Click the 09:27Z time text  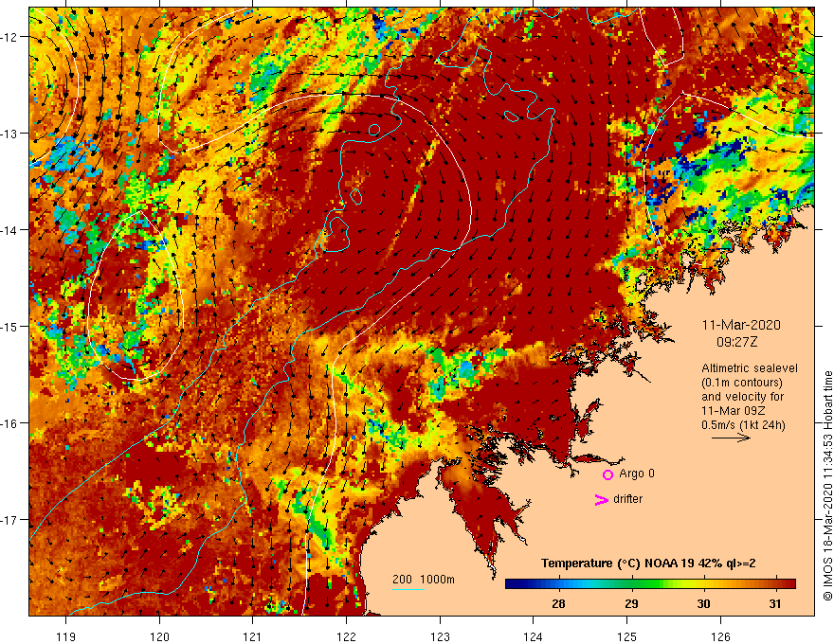coord(736,342)
